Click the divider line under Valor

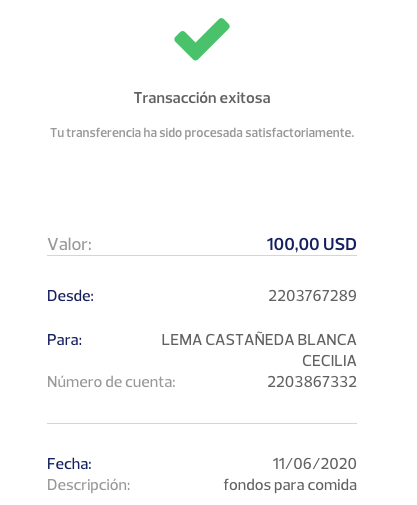[x=202, y=256]
